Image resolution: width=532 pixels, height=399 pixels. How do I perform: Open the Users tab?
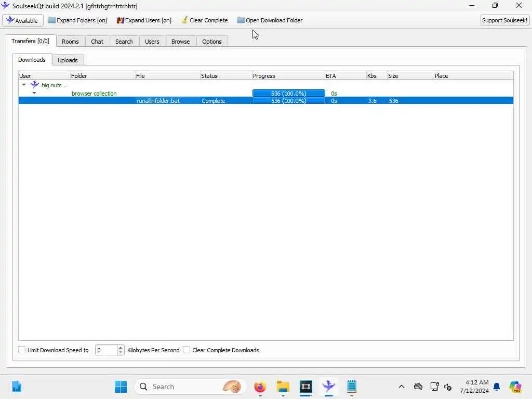pyautogui.click(x=152, y=42)
